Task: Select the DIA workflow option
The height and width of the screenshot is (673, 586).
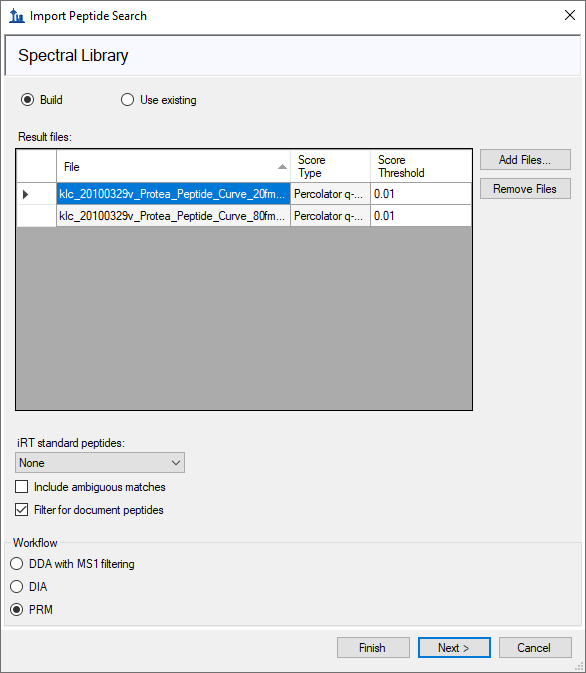Action: [x=17, y=587]
